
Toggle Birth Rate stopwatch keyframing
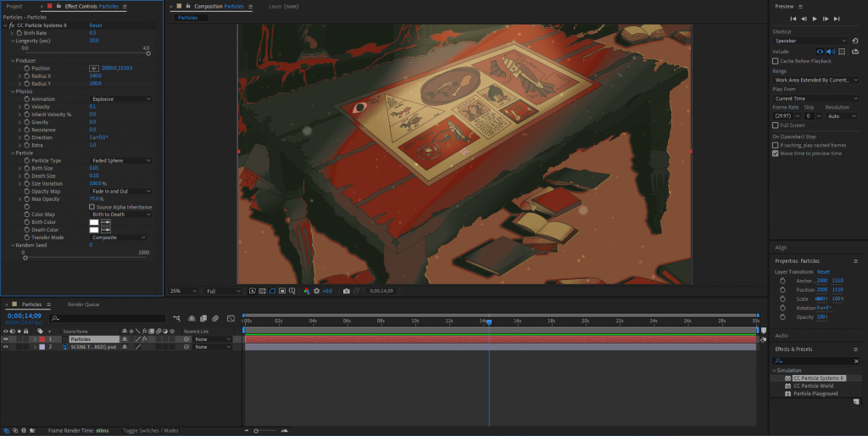[x=19, y=33]
